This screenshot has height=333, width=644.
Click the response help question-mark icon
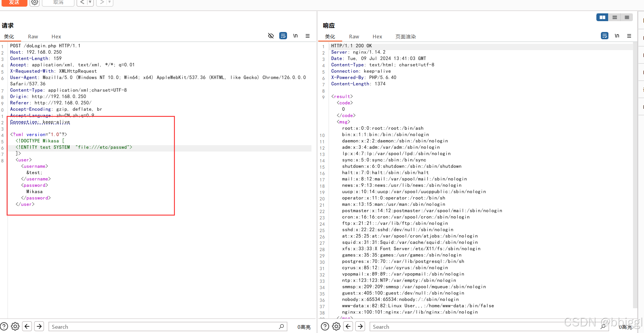[x=325, y=326]
